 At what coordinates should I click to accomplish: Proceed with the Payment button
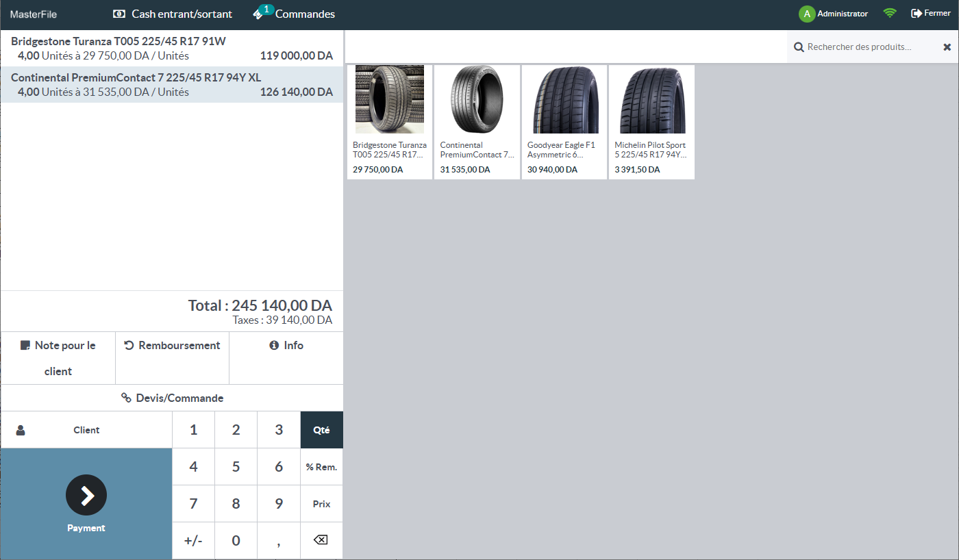[x=86, y=504]
